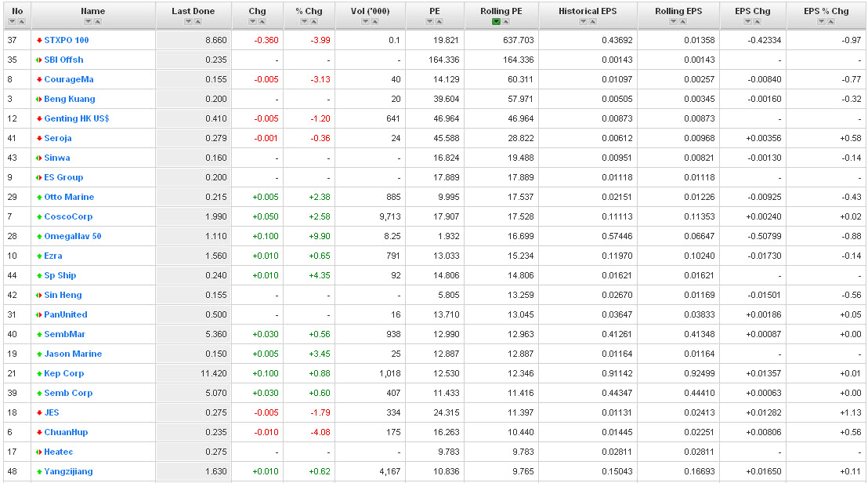This screenshot has width=868, height=483.
Task: Sort No column ascending with up arrow
Action: coord(22,22)
